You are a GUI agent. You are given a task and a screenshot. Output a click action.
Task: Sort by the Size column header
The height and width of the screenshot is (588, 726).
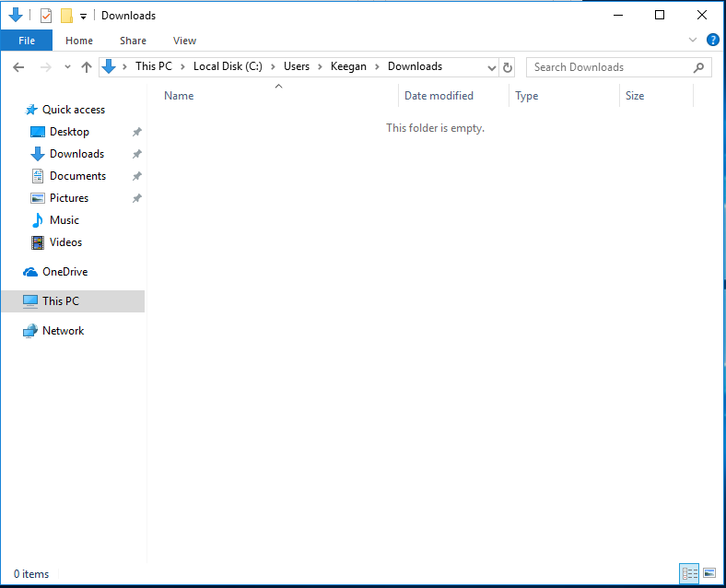pyautogui.click(x=635, y=95)
